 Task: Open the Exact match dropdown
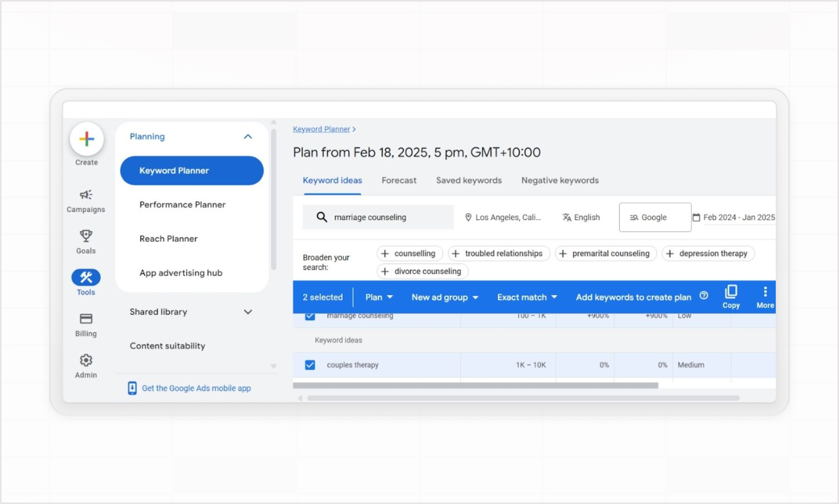(x=527, y=297)
